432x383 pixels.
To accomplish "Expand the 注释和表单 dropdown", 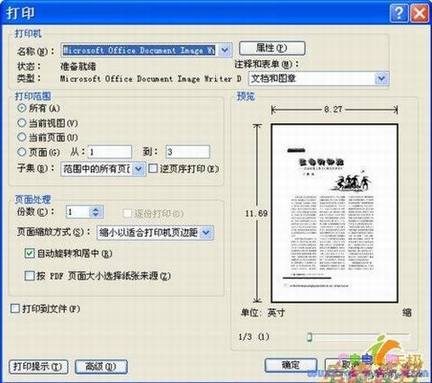I will 382,79.
